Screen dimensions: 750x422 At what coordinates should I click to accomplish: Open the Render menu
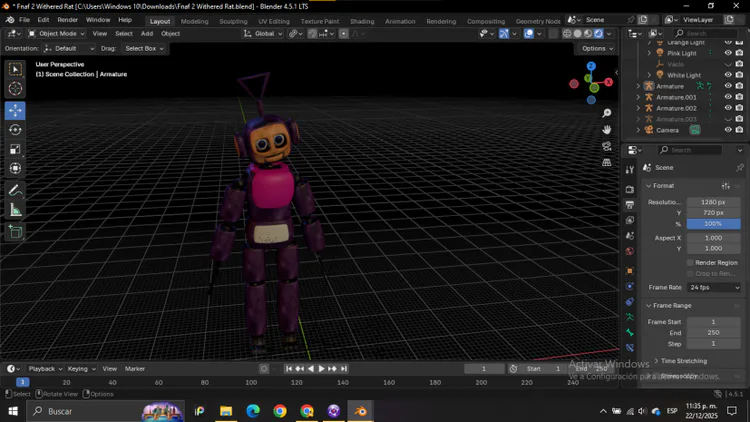(67, 20)
